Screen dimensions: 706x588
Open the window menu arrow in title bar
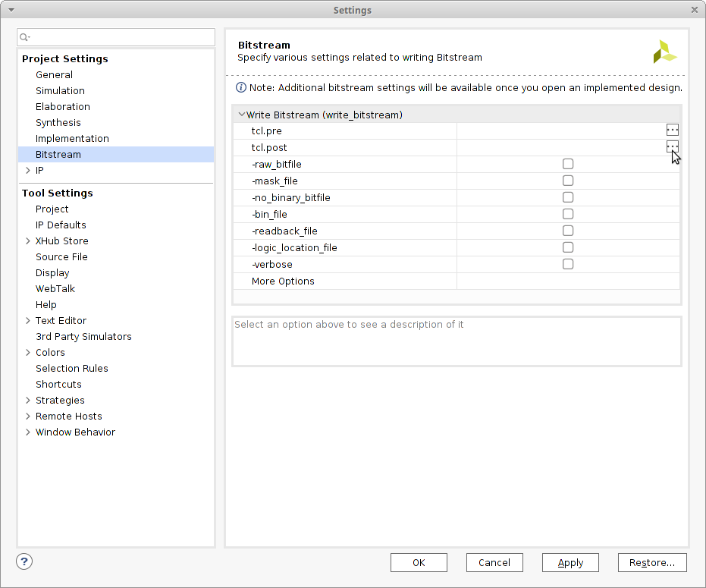coord(11,10)
